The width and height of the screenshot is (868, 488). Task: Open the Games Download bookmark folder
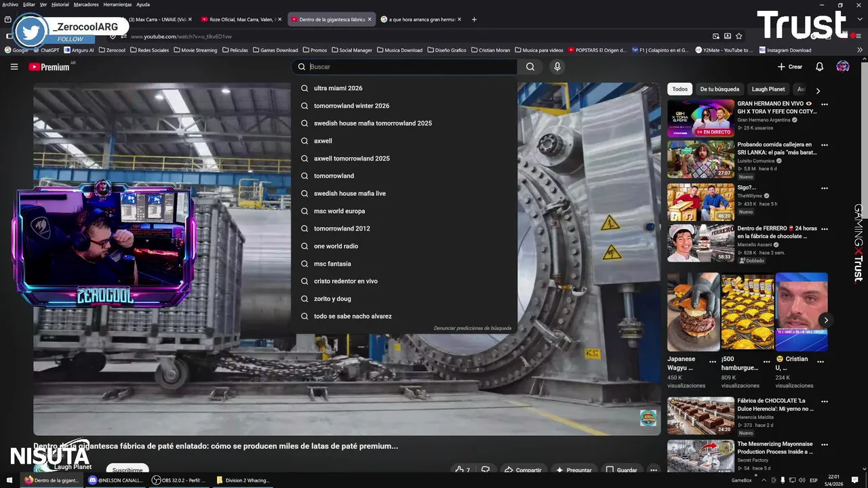click(275, 50)
